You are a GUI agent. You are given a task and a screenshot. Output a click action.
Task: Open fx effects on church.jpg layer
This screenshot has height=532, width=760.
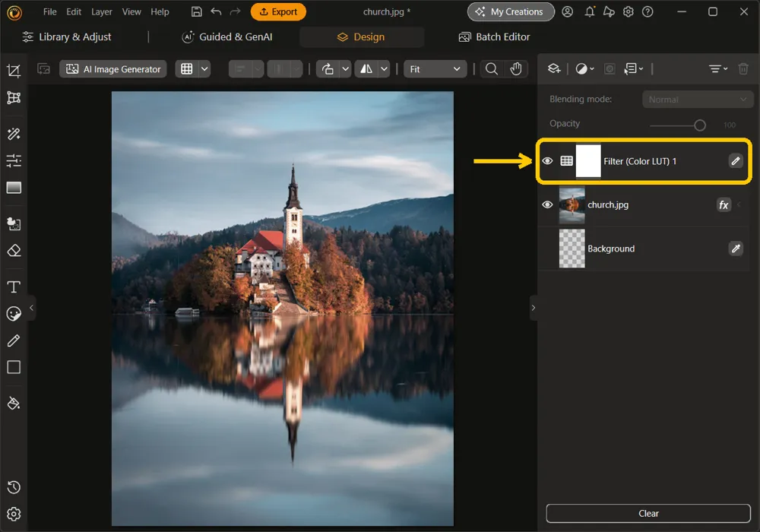(x=724, y=204)
